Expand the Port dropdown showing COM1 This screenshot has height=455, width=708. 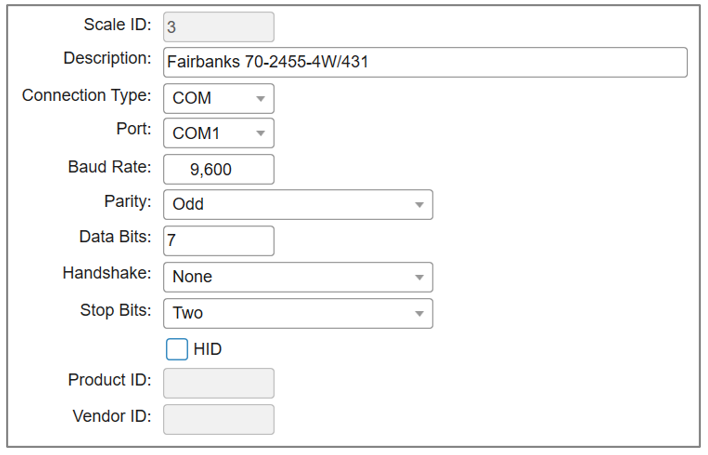point(217,133)
